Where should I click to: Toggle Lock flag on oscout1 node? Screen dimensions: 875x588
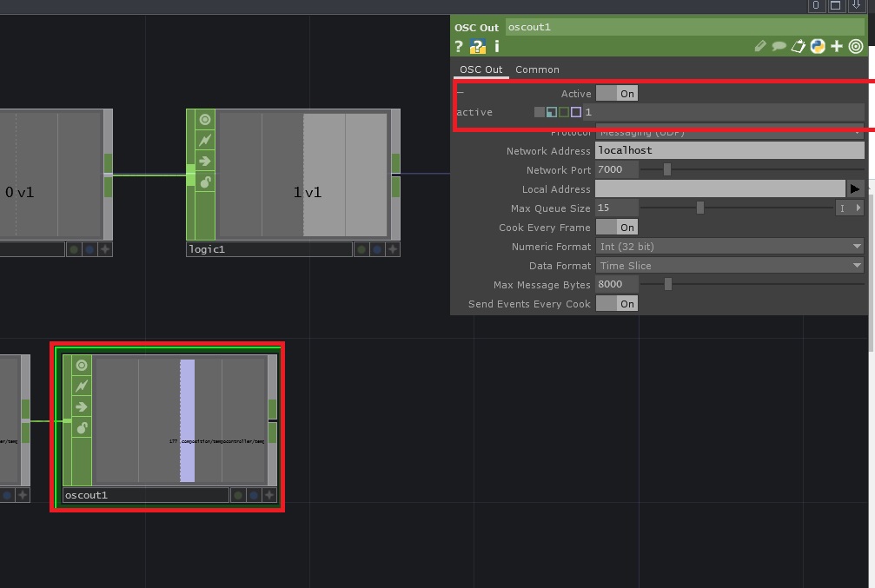click(82, 428)
